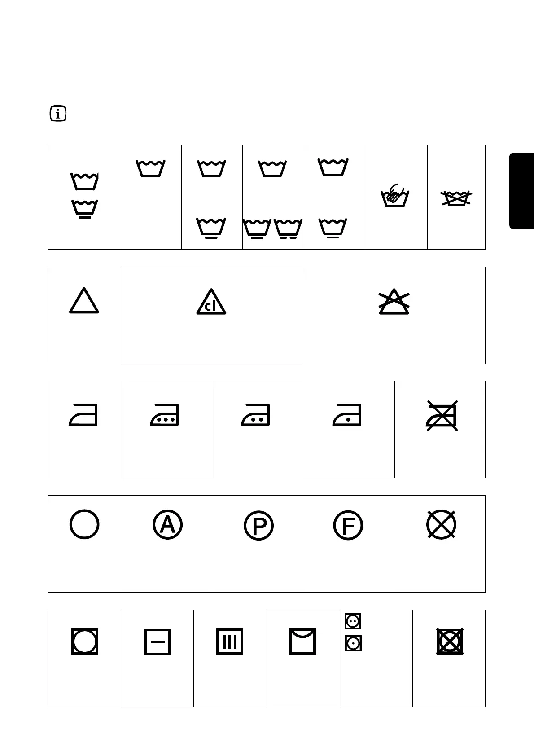Viewport: 534px width, 756px height.
Task: Select the plain bleach triangle symbol
Action: point(84,300)
